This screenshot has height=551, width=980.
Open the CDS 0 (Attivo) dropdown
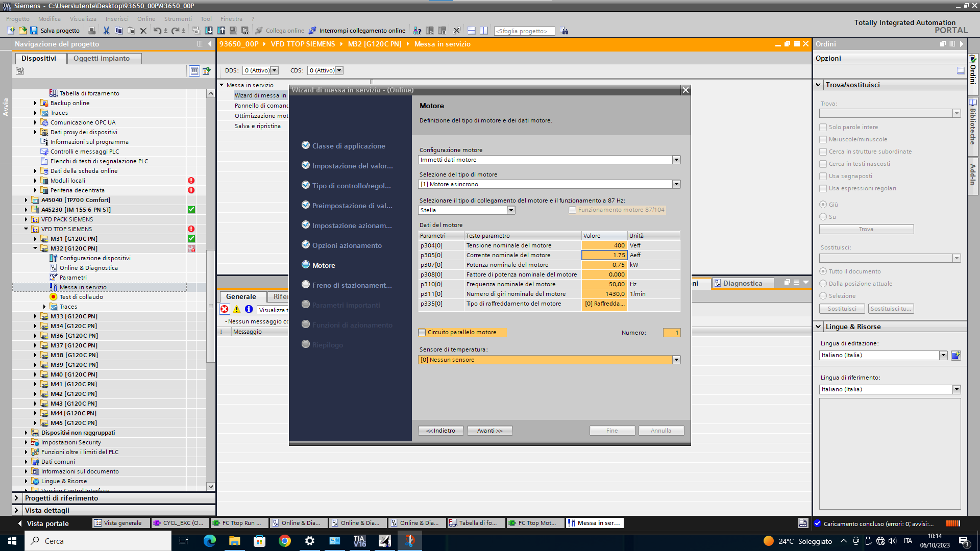[339, 70]
